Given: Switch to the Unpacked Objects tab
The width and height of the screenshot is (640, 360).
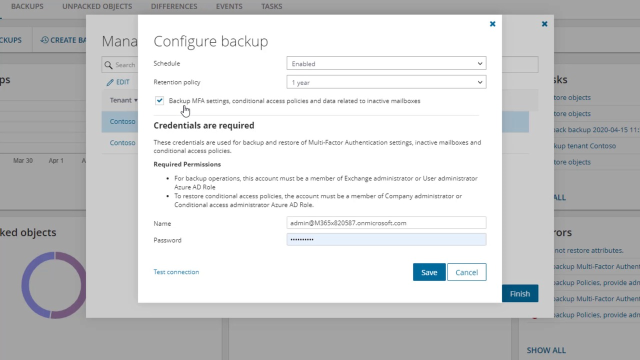Looking at the screenshot, I should pos(97,7).
